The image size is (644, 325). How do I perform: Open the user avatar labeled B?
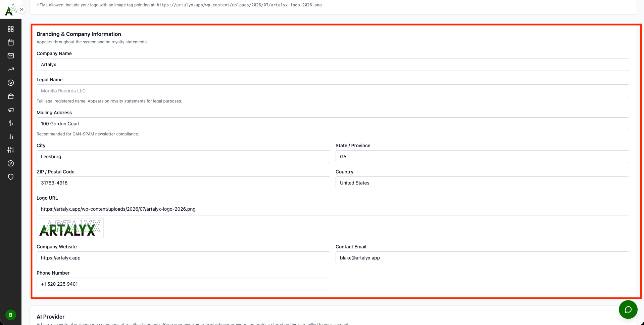(x=11, y=315)
